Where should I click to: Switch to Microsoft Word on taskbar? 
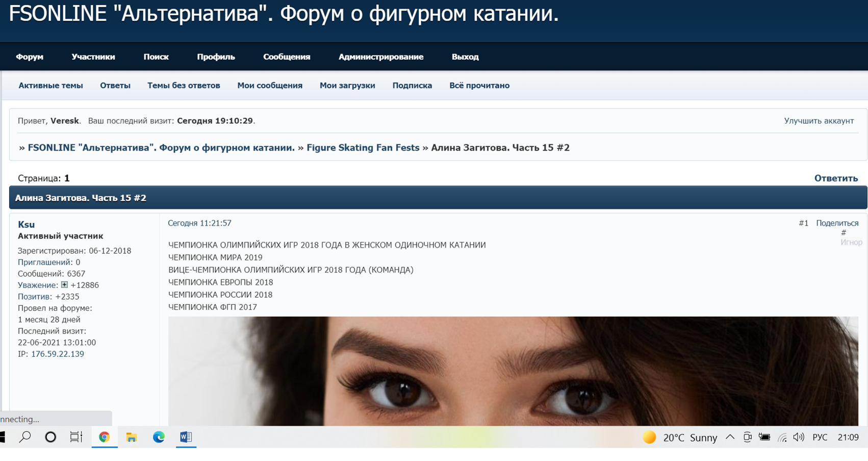186,437
